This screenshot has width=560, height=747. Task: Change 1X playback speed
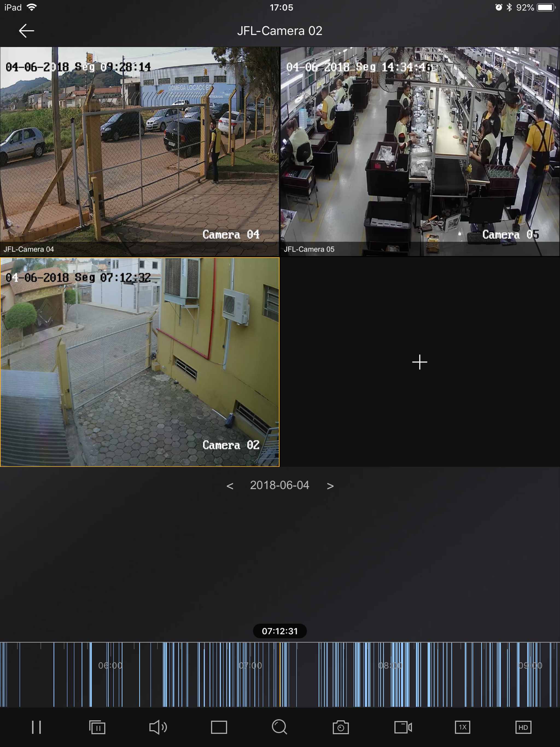point(462,727)
